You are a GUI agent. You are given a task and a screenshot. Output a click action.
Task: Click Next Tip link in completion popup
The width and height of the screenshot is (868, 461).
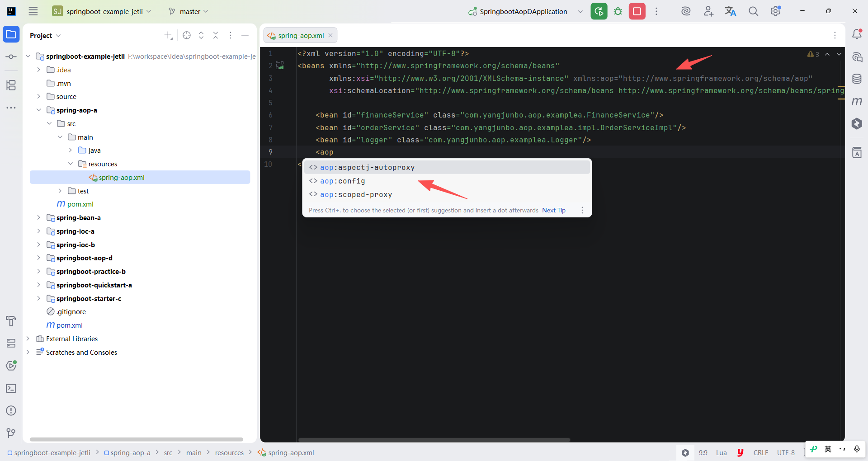[554, 210]
